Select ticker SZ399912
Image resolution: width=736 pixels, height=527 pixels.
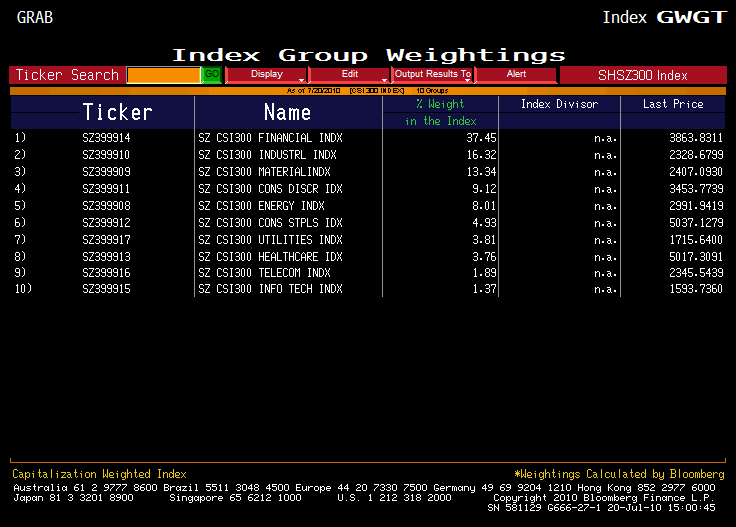[106, 222]
